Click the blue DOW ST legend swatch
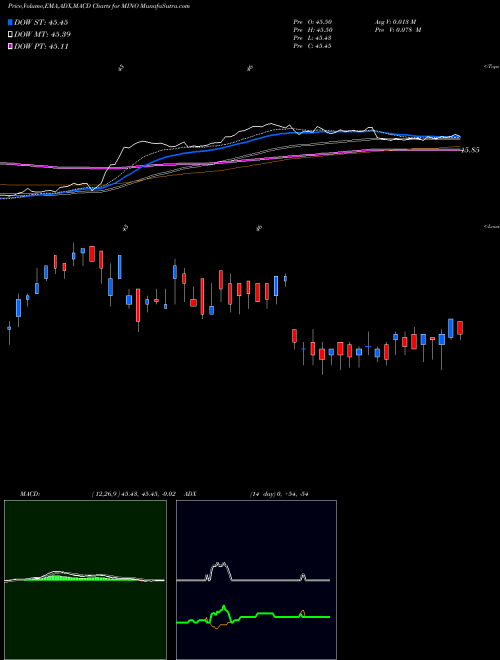500x660 pixels. pos(10,22)
